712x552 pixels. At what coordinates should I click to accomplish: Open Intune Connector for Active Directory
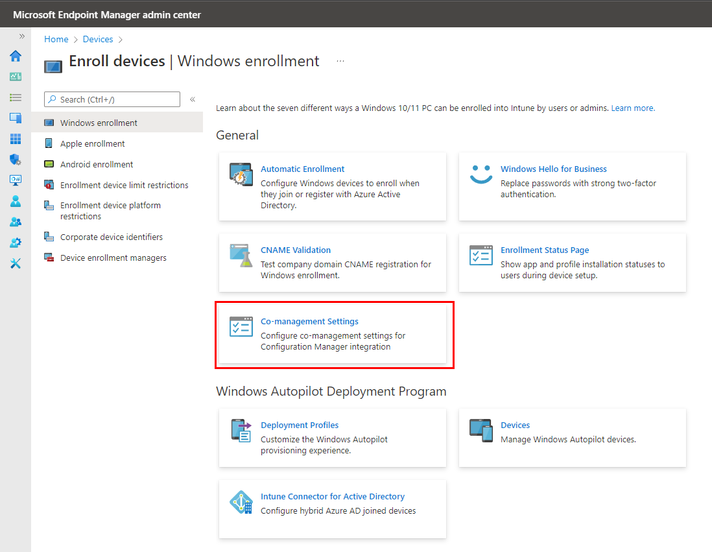[x=332, y=497]
